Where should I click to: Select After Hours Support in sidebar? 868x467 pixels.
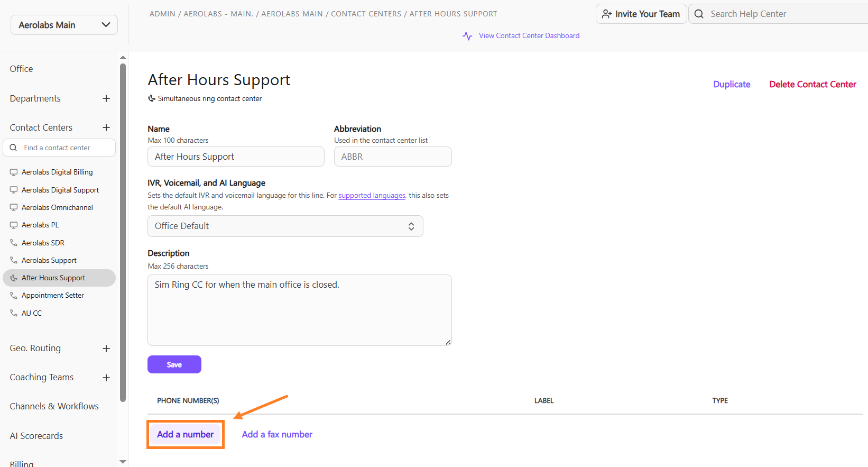pyautogui.click(x=59, y=278)
